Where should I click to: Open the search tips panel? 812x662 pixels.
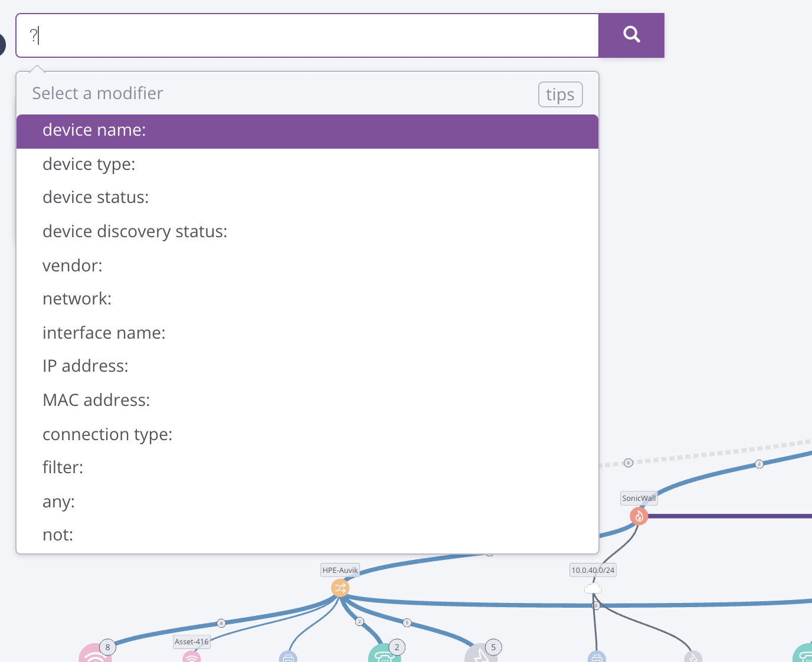(559, 94)
